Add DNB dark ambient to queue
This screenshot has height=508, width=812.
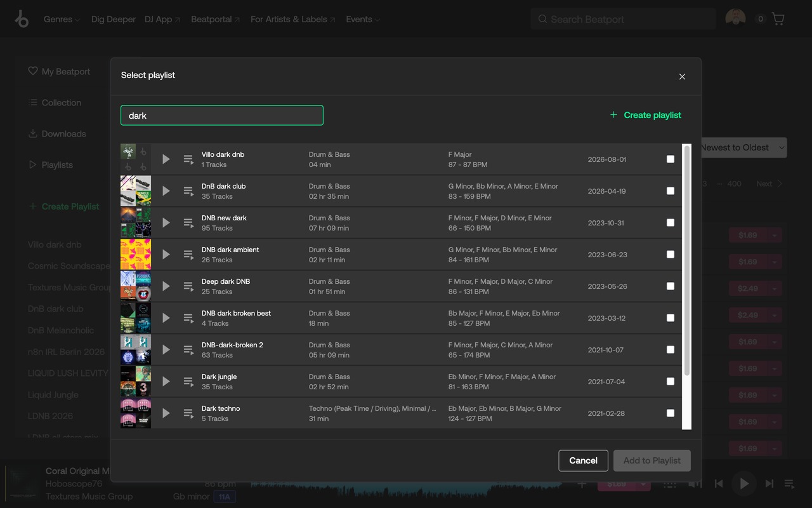[x=188, y=255]
